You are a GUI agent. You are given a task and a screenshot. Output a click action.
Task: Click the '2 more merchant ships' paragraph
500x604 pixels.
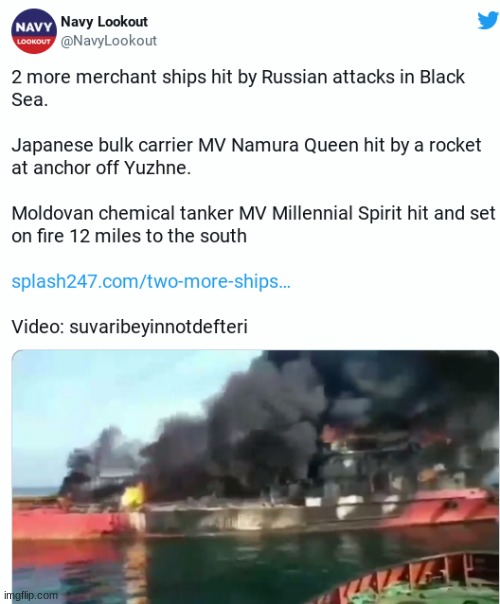(238, 88)
